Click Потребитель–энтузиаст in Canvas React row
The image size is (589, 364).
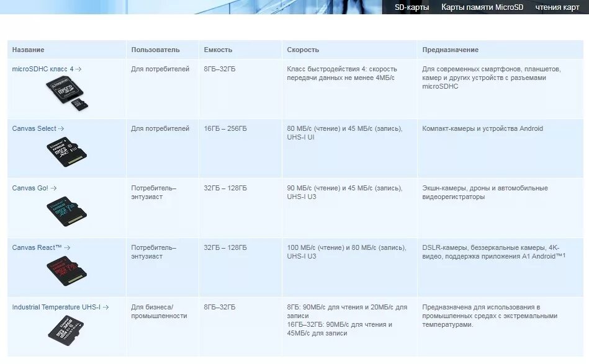[x=154, y=252]
